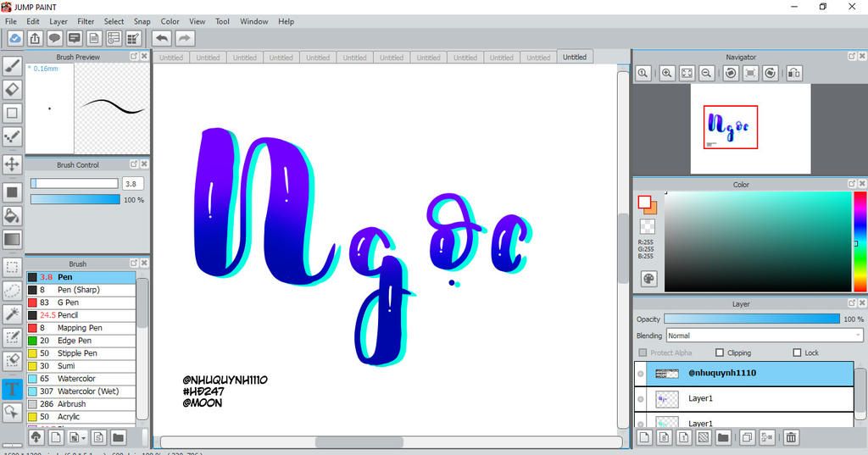Flip canvas horizontally in Navigator
The image size is (868, 455).
coord(794,73)
